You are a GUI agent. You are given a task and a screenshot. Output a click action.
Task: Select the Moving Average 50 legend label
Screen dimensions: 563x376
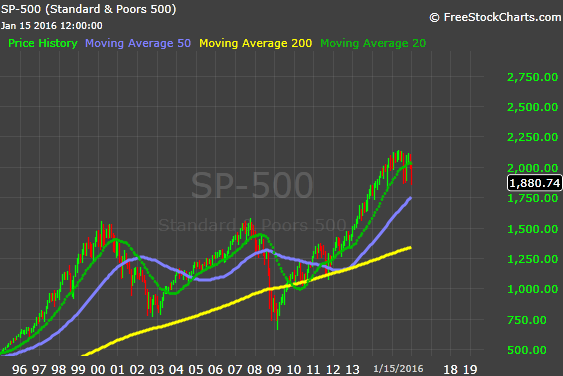pos(138,43)
